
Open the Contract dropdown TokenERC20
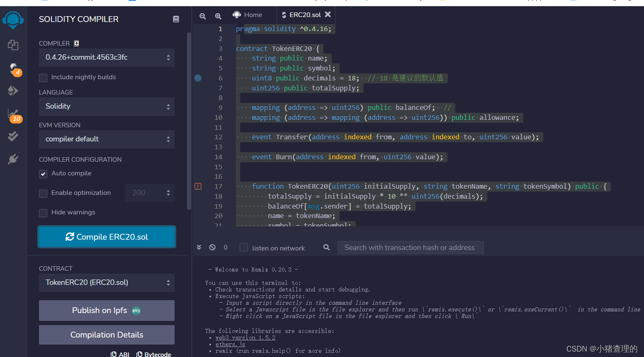click(x=107, y=283)
